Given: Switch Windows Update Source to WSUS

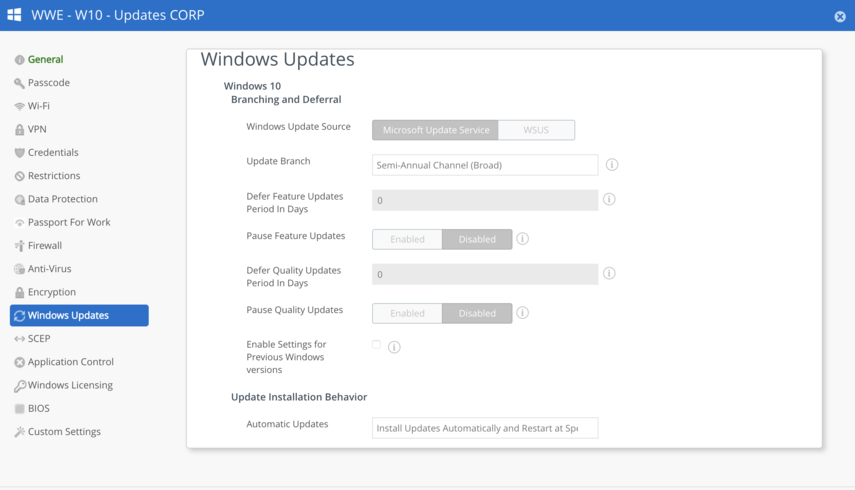Looking at the screenshot, I should point(536,130).
